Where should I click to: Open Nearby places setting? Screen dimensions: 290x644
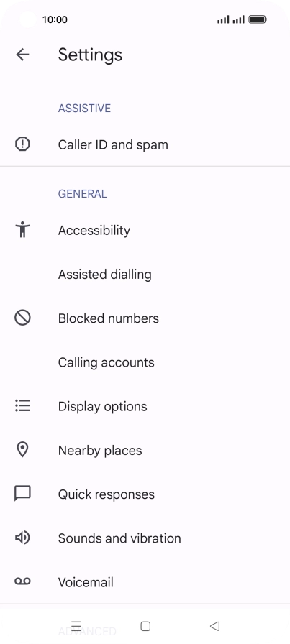[145, 450]
